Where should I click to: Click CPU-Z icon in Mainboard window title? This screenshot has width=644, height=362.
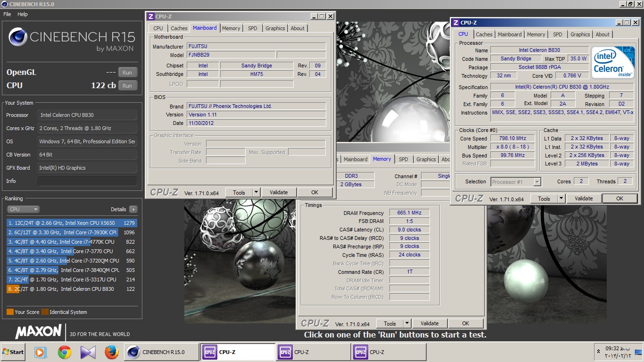151,16
